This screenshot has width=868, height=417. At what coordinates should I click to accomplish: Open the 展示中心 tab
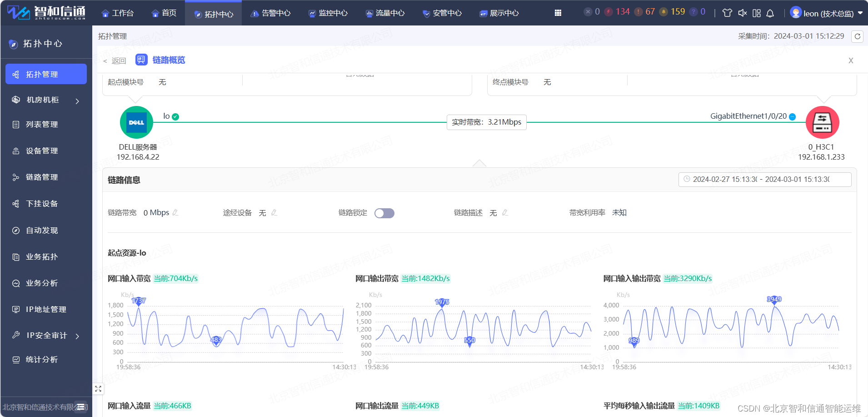click(x=499, y=13)
